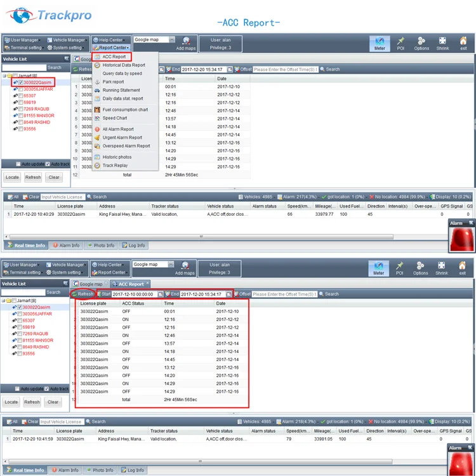Check 303056JAFFAR in upper vehicle list

click(x=21, y=89)
